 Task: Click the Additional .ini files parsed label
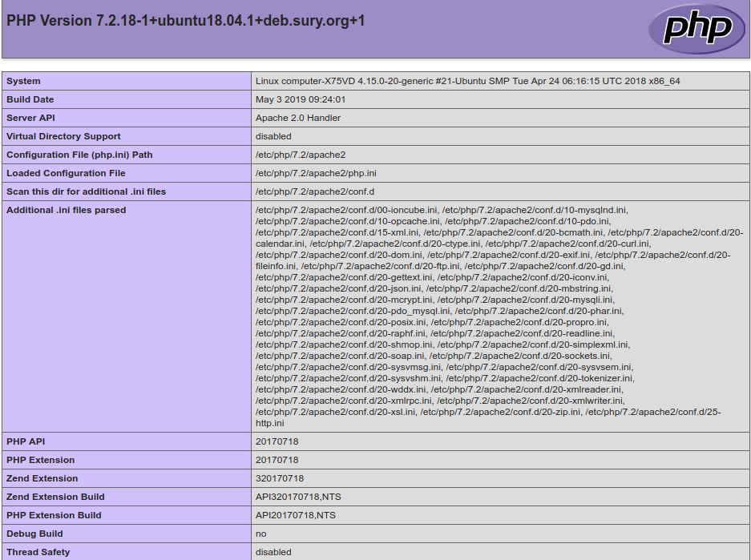coord(66,210)
